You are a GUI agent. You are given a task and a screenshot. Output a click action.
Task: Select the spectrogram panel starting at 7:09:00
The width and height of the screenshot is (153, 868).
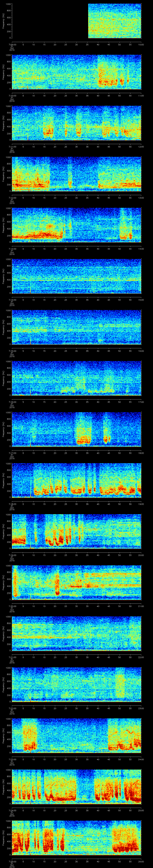pyautogui.click(x=77, y=21)
